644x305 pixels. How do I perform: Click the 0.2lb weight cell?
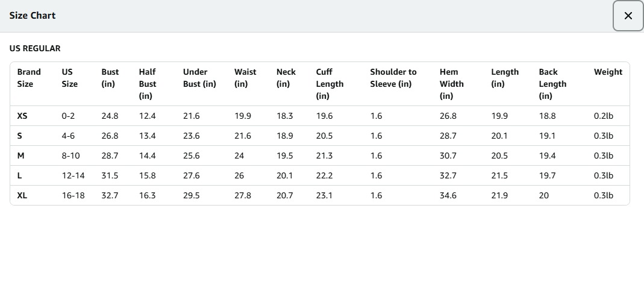coord(603,116)
